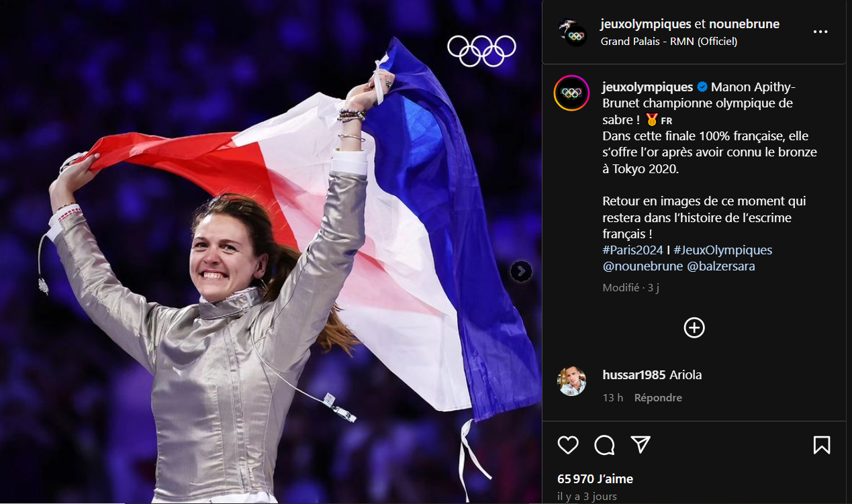This screenshot has width=852, height=504.
Task: Open jeuxolympiques username in the header
Action: click(646, 24)
